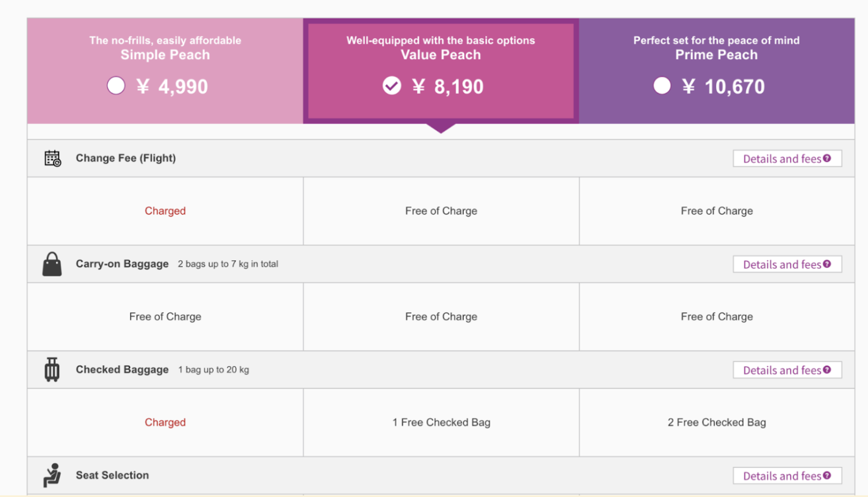Click the Change Fee calendar icon

coord(53,158)
